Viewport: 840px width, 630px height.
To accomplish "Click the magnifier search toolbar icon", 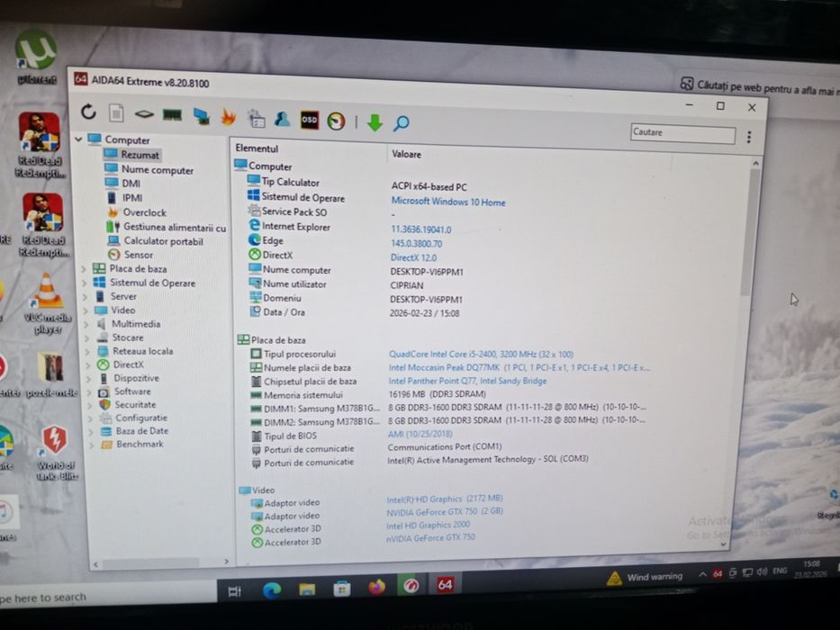I will pos(402,124).
